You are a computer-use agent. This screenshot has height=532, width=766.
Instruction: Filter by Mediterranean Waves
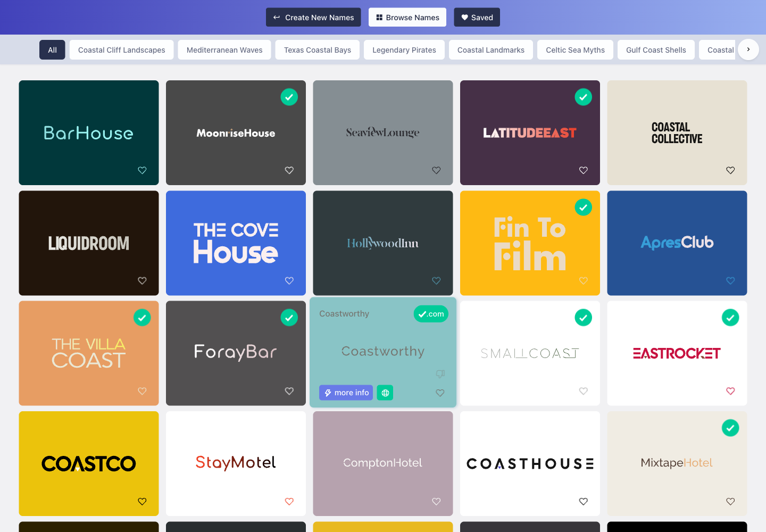[x=224, y=50]
